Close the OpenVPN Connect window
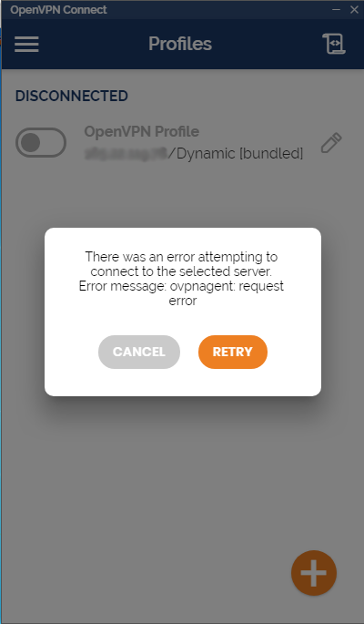Image resolution: width=364 pixels, height=624 pixels. click(354, 9)
